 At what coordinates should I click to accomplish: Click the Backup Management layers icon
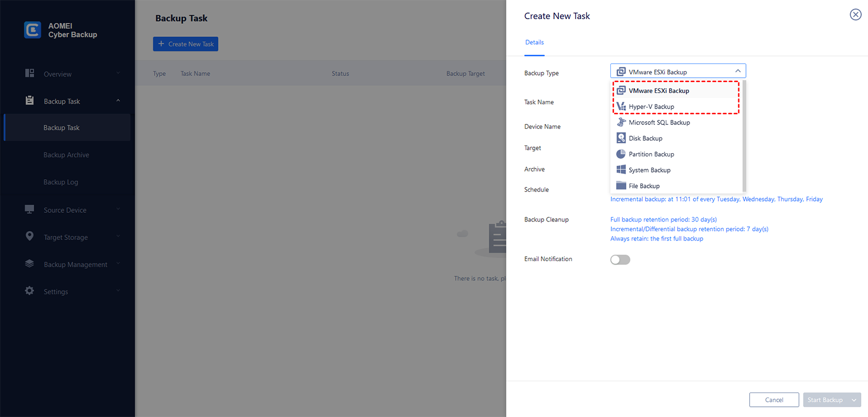[x=30, y=264]
